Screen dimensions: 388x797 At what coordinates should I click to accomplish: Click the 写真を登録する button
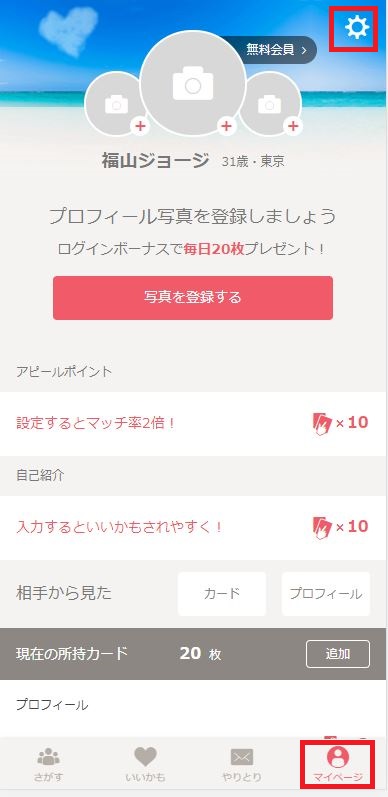pos(193,297)
